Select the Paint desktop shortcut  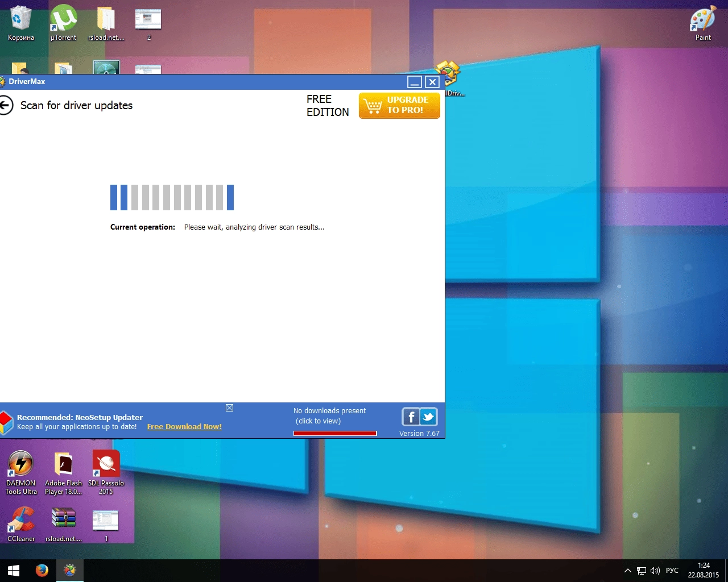point(703,23)
